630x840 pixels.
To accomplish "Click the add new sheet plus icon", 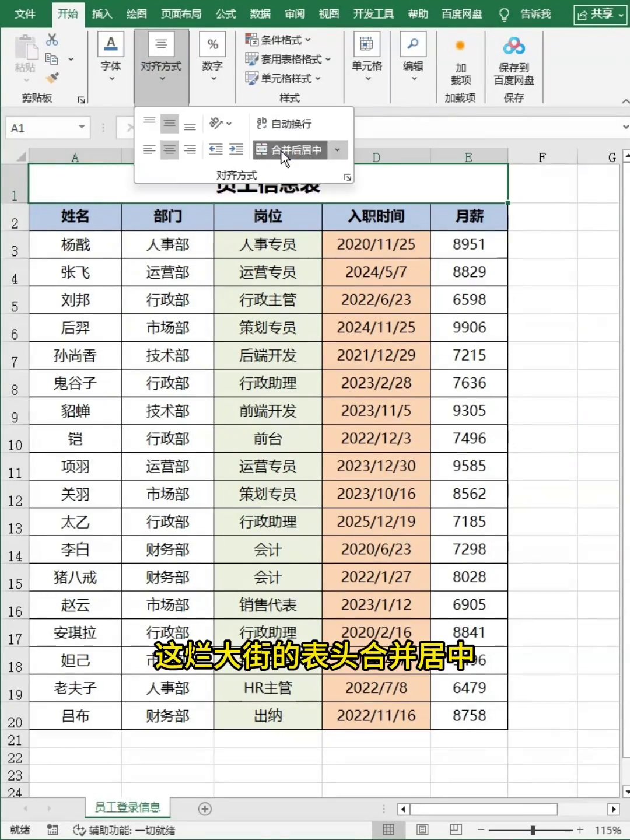I will pos(205,808).
